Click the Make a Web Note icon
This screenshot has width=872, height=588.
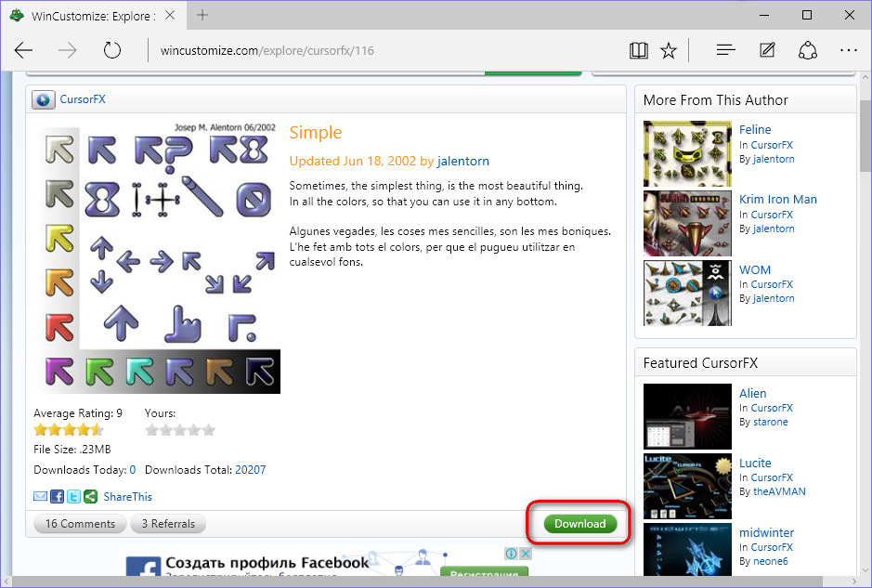(x=767, y=50)
